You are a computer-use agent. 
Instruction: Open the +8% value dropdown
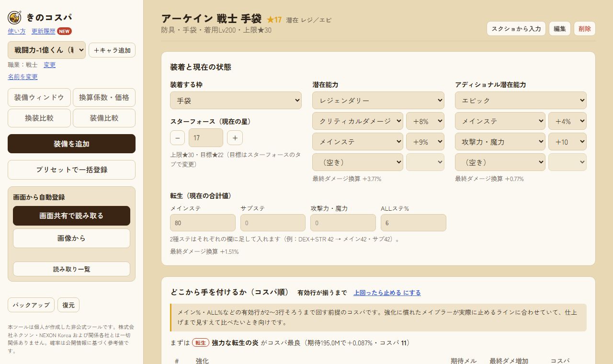[x=425, y=121]
